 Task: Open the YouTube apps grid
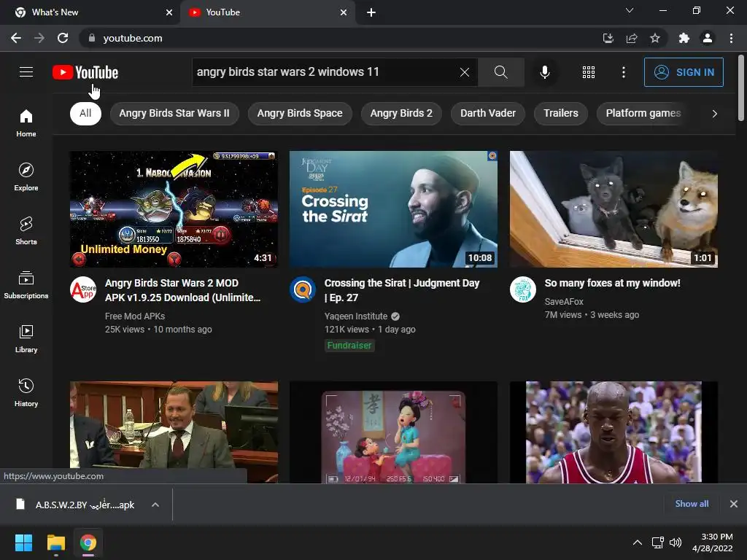(x=589, y=72)
